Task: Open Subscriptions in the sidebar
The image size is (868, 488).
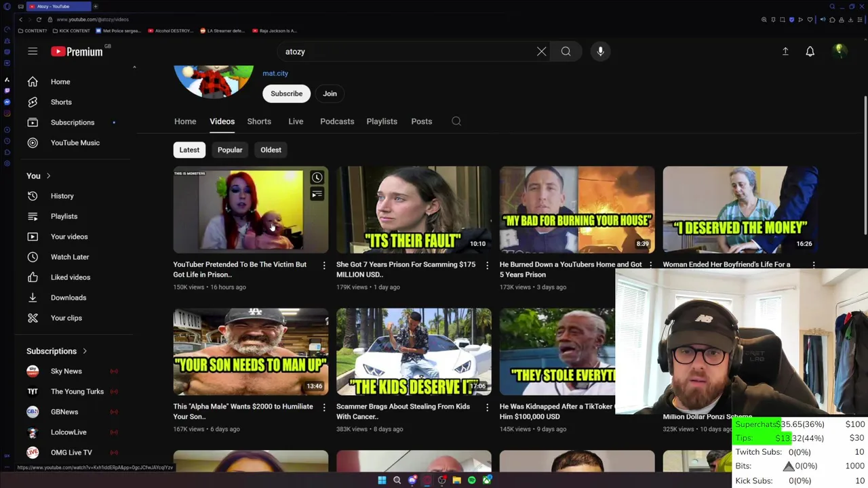Action: pos(72,123)
